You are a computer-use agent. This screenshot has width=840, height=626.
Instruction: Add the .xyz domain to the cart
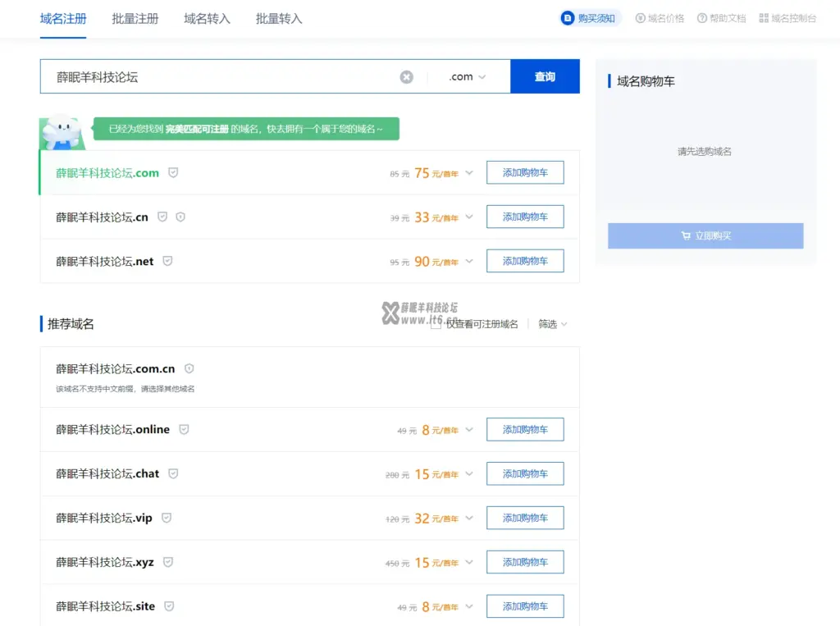click(525, 562)
